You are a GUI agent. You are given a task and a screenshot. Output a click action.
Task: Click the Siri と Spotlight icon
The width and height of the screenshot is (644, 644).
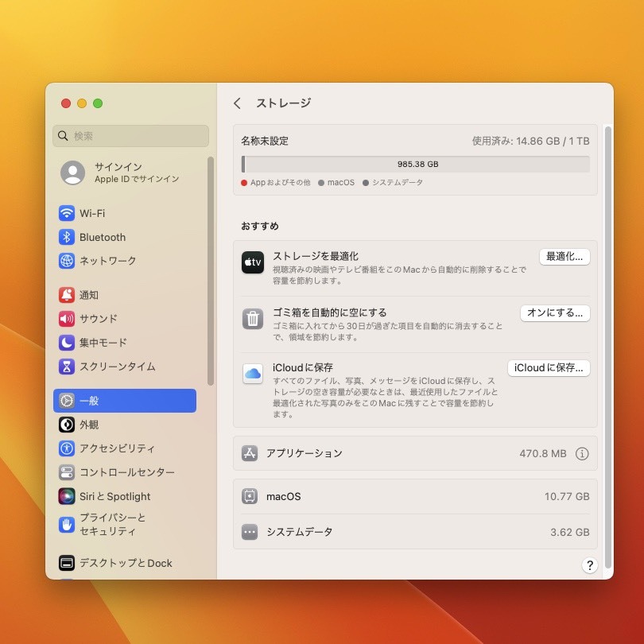67,496
